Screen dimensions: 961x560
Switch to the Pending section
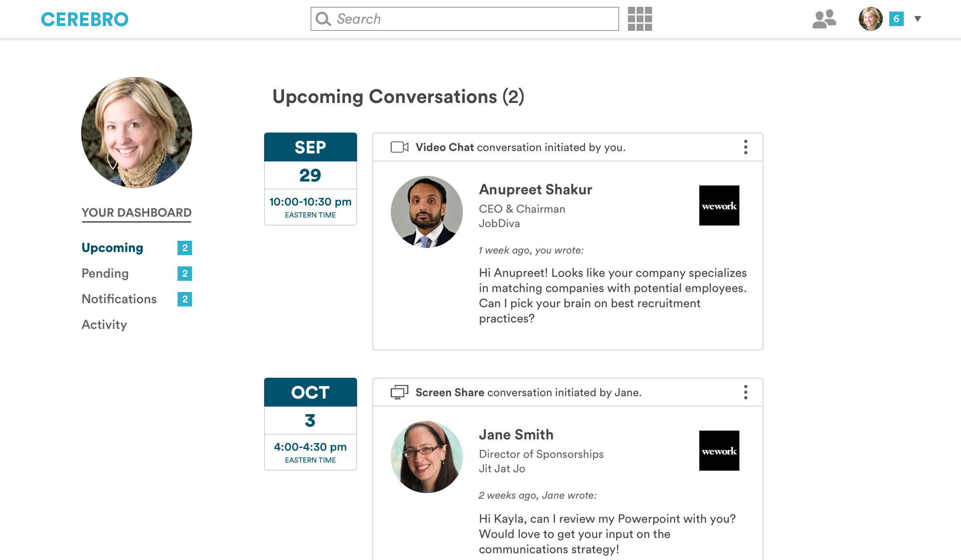pos(105,273)
